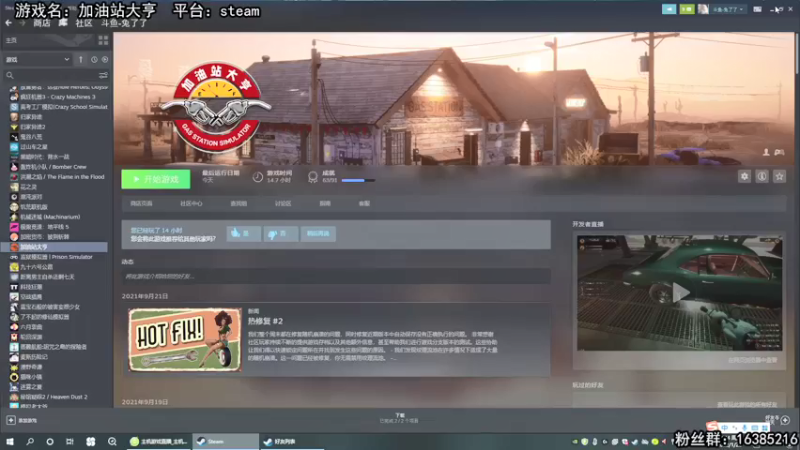Select Crazy School Simulator in game list
This screenshot has width=800, height=450.
coord(59,107)
